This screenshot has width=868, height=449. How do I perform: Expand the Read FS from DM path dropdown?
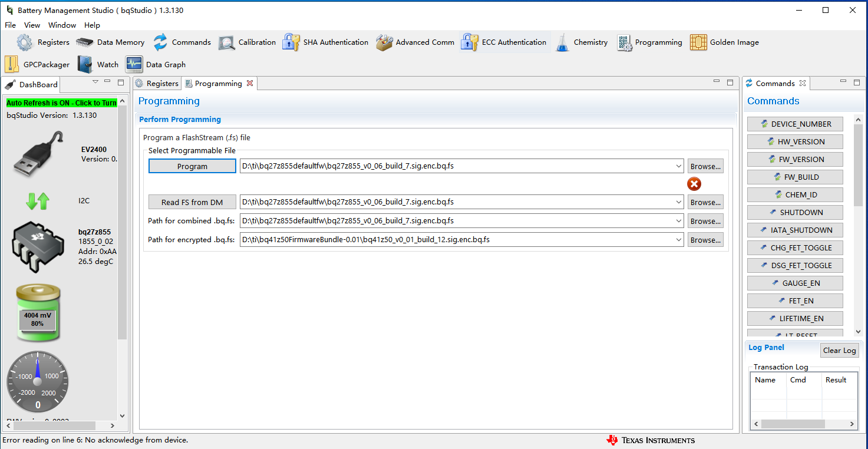pos(679,202)
